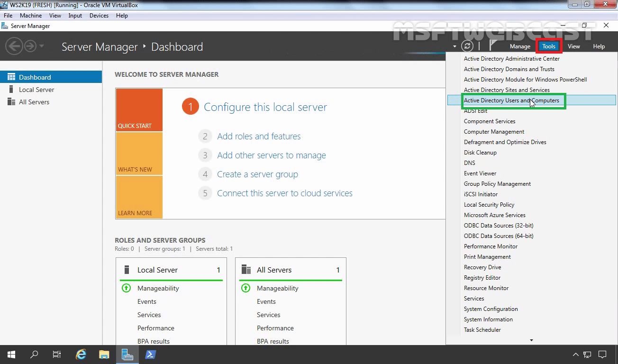The width and height of the screenshot is (618, 364).
Task: Click the green Manageability progress indicator
Action: [126, 288]
